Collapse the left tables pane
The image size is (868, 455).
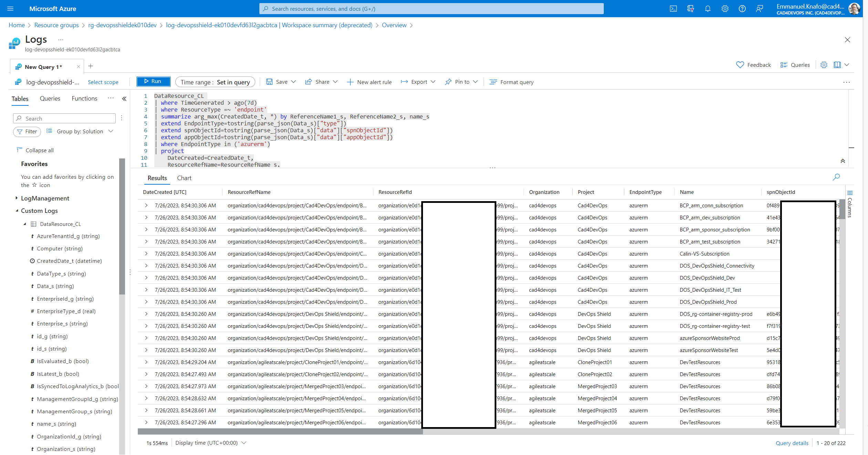click(x=124, y=99)
